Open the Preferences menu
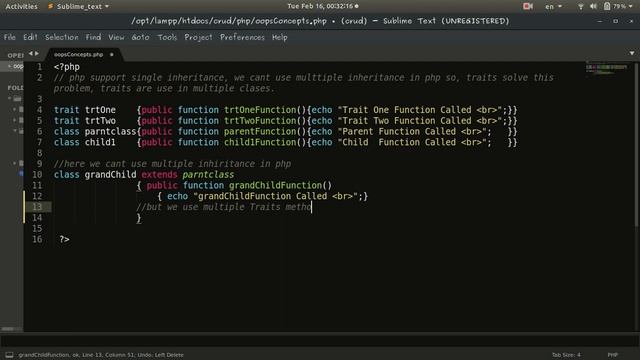 pos(242,37)
